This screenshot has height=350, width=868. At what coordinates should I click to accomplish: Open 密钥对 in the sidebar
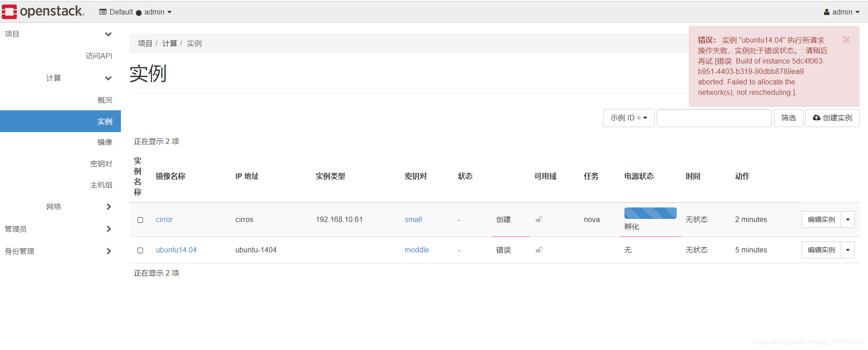(101, 163)
